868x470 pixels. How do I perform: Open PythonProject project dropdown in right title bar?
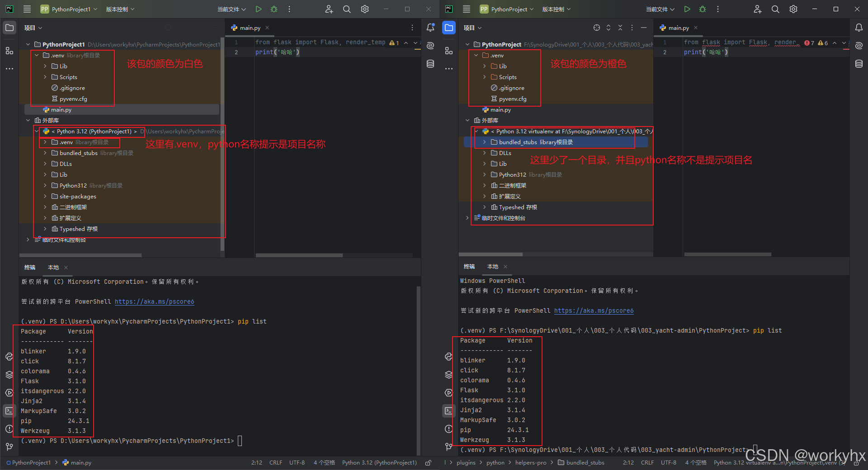[506, 9]
